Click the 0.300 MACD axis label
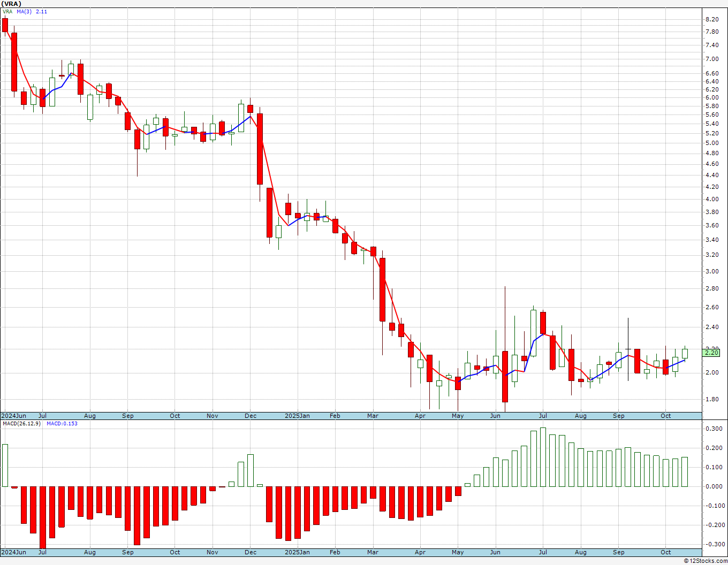This screenshot has height=565, width=728. click(713, 429)
